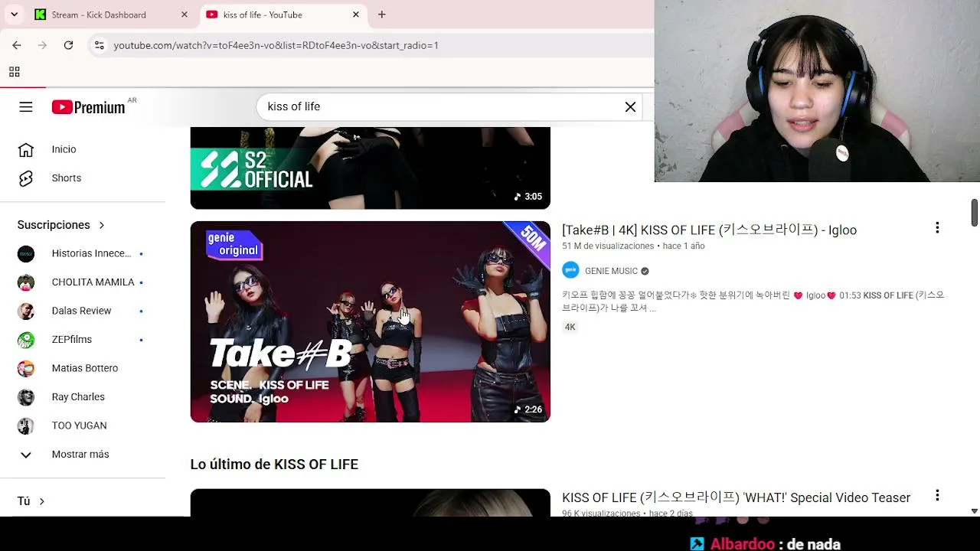Clear the YouTube search query
Screen dimensions: 980x551
[630, 107]
